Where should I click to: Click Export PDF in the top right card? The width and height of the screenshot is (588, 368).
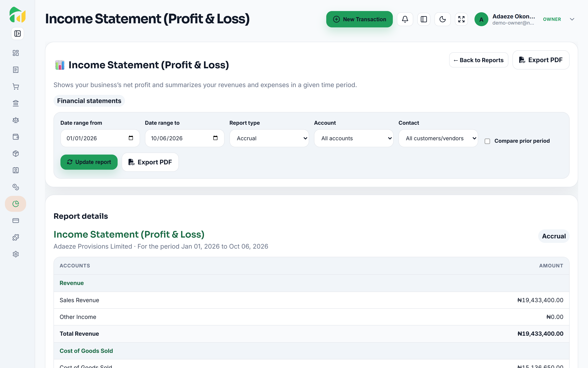click(x=541, y=60)
